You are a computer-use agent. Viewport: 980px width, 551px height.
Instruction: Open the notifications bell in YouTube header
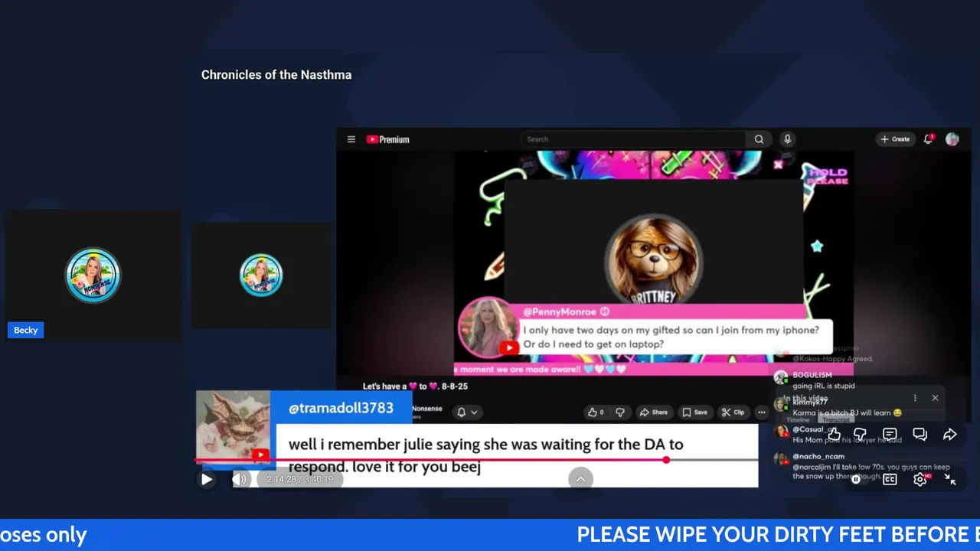click(x=929, y=139)
